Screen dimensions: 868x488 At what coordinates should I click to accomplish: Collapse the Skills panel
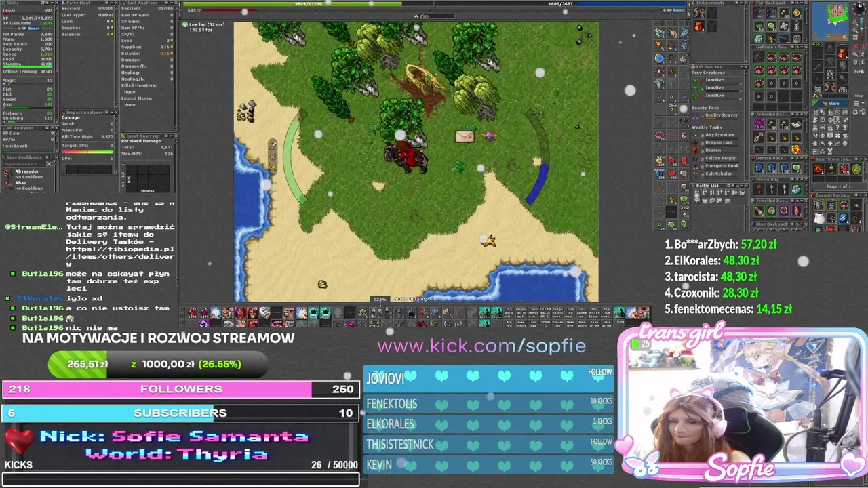pyautogui.click(x=52, y=3)
